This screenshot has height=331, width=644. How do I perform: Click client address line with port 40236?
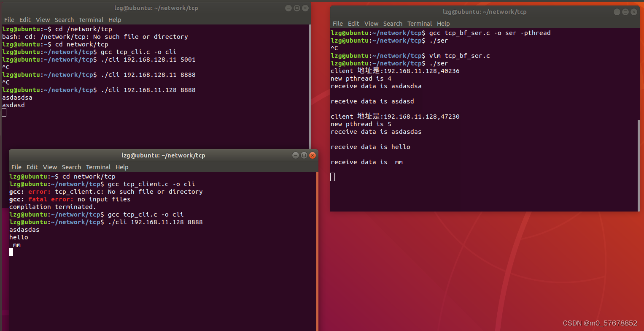[x=395, y=71]
